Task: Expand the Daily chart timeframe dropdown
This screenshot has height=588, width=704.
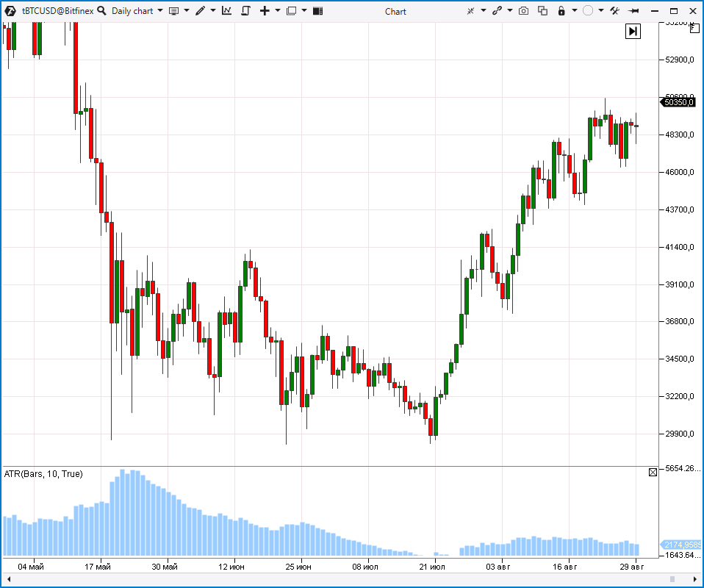Action: coord(160,11)
